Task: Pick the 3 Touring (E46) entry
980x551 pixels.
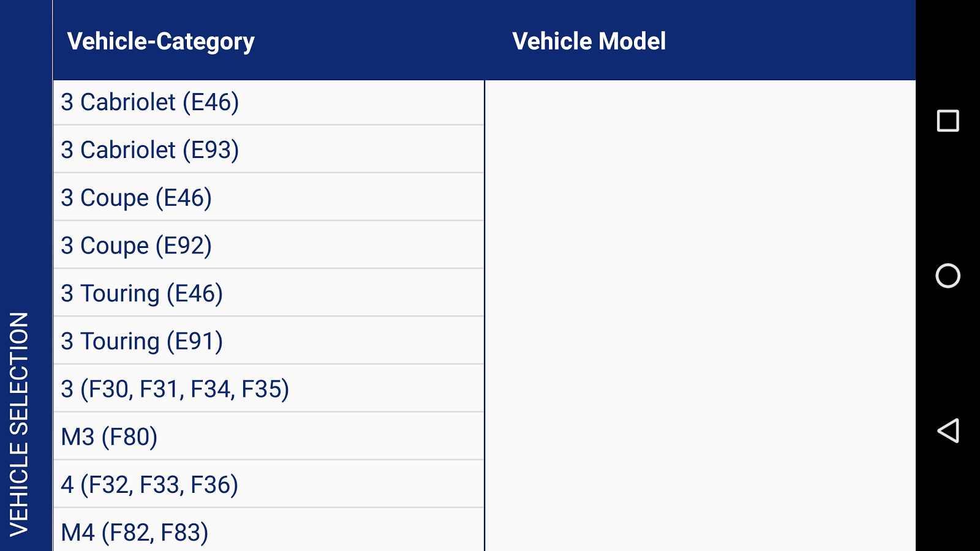Action: [x=269, y=293]
